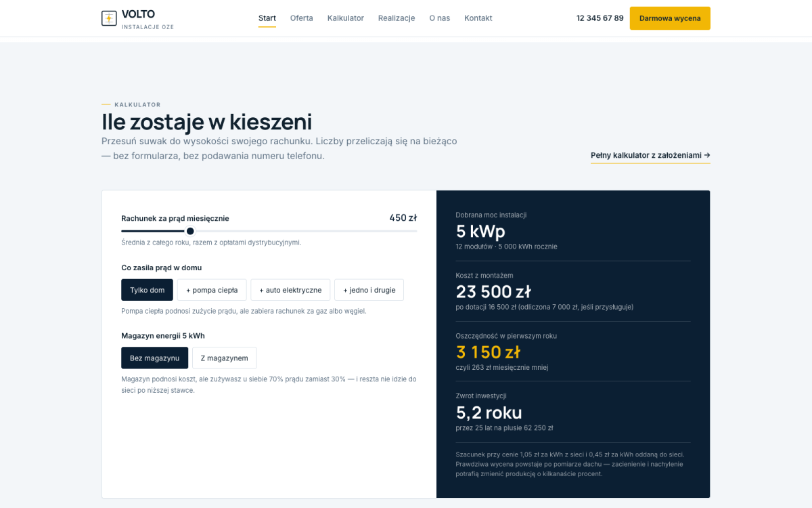Go to the Oferta page
Screen dimensions: 812x508
pyautogui.click(x=302, y=18)
